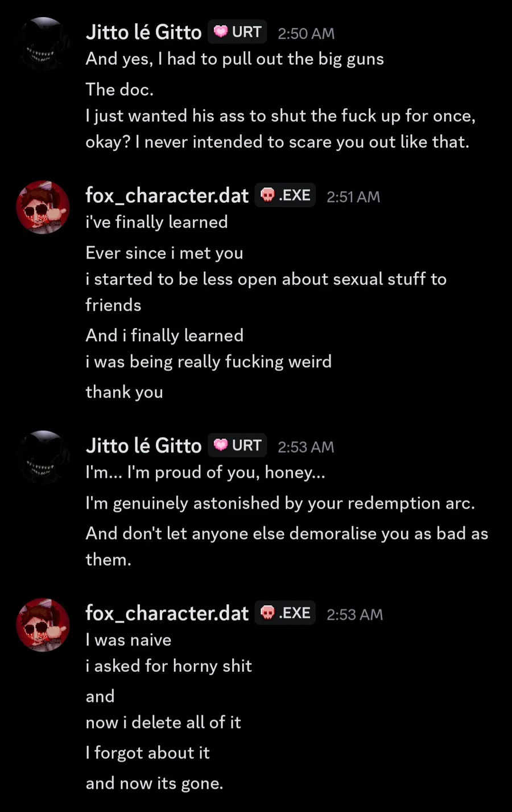This screenshot has height=812, width=512.
Task: Click the skull .EXE tag at 2:51 AM
Action: (x=285, y=195)
